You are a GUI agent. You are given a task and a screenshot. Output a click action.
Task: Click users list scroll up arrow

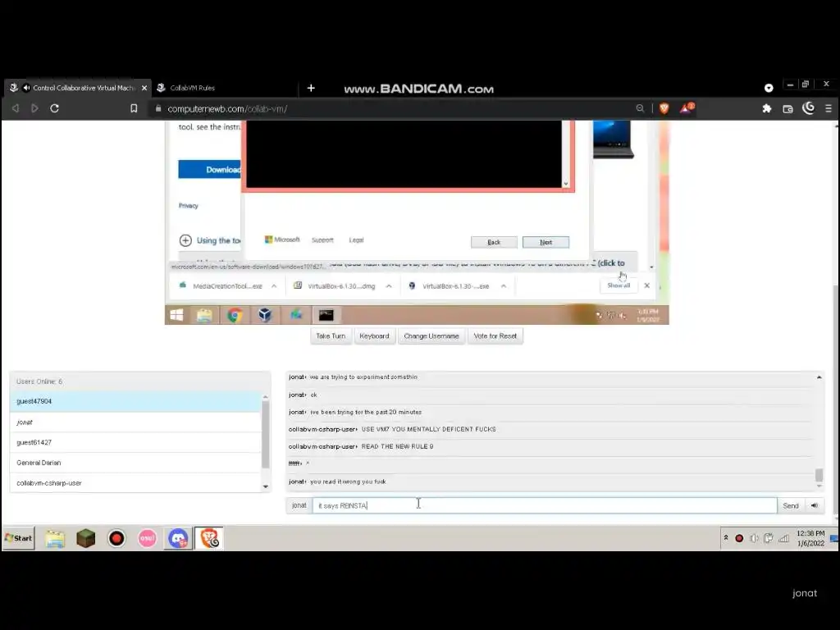[x=266, y=397]
